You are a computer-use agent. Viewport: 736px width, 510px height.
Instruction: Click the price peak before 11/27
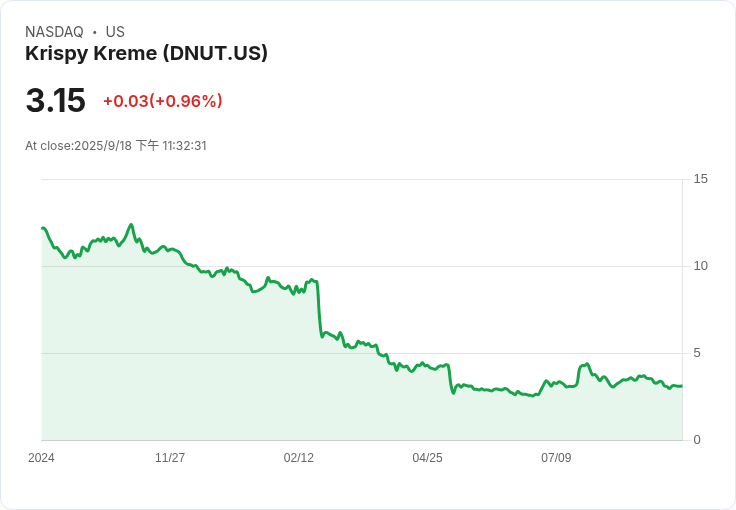131,225
